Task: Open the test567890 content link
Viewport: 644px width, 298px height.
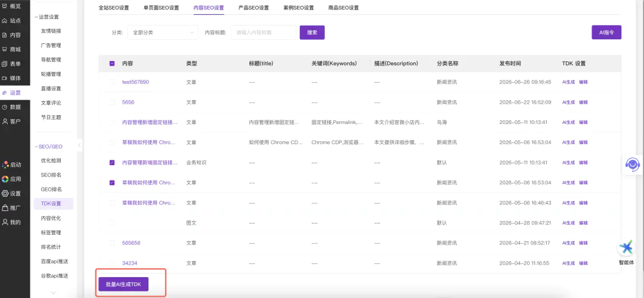Action: (x=135, y=82)
